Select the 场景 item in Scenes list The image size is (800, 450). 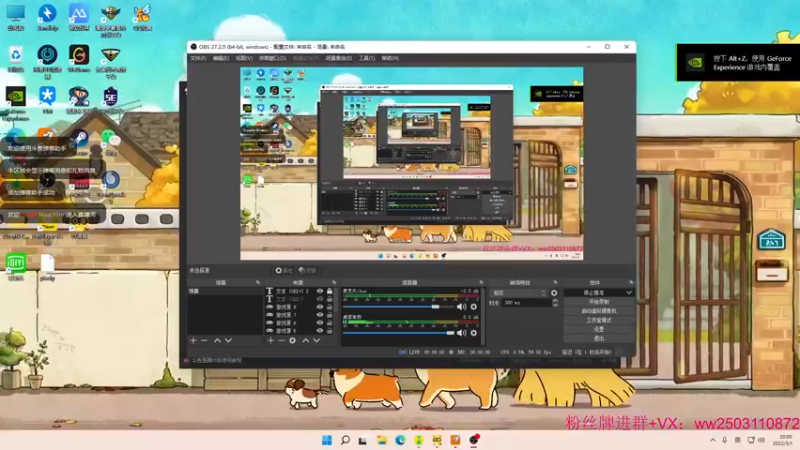click(224, 291)
